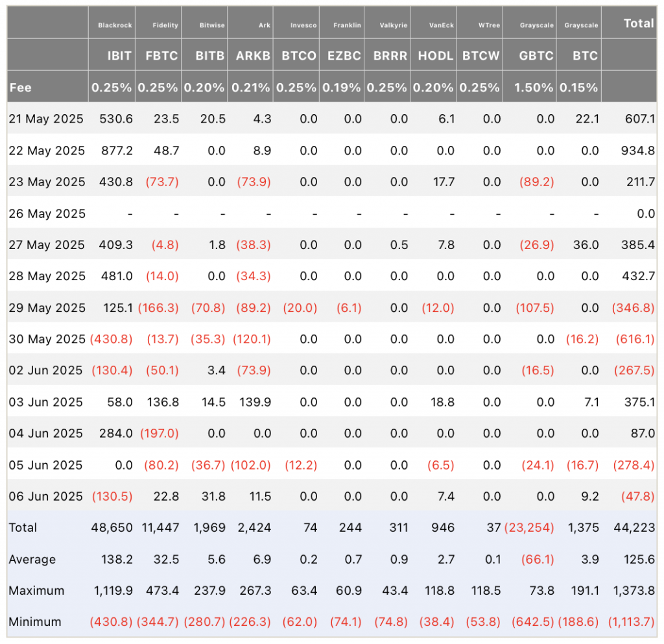Select the 29 May 2025 total (346.8)
Screen dimensions: 664x644
point(633,308)
